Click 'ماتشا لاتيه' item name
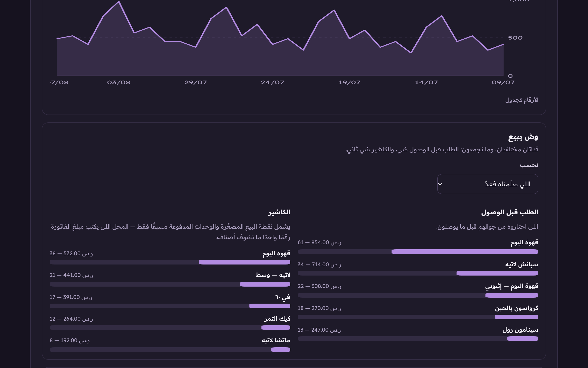Screen dimensions: 588x368 click(x=276, y=340)
